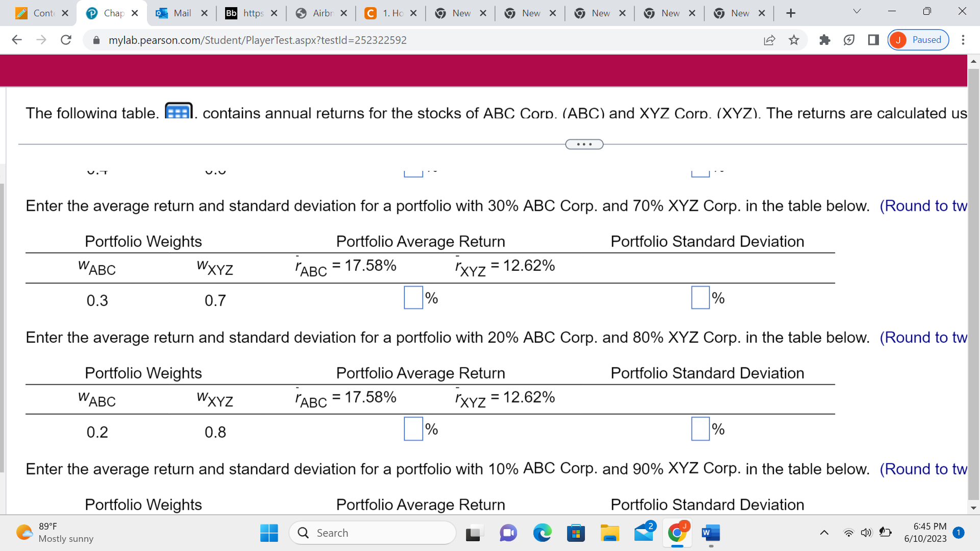Click the Paused profile button
The height and width of the screenshot is (551, 980).
(918, 40)
